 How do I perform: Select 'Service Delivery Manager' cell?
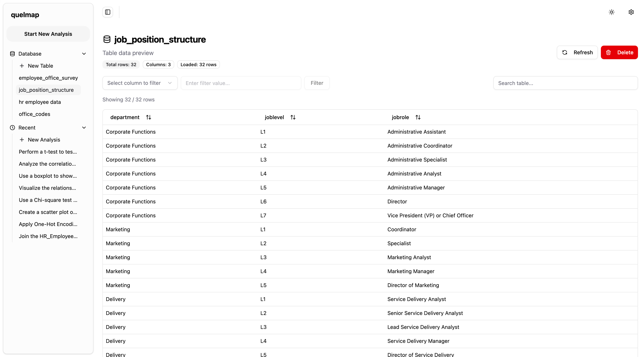(418, 341)
